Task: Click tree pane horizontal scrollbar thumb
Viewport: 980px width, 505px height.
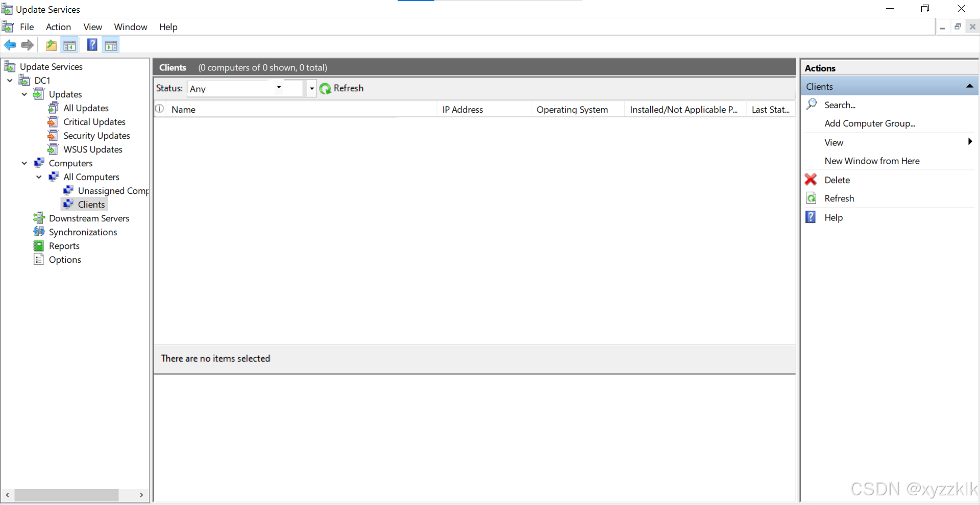Action: pos(66,495)
